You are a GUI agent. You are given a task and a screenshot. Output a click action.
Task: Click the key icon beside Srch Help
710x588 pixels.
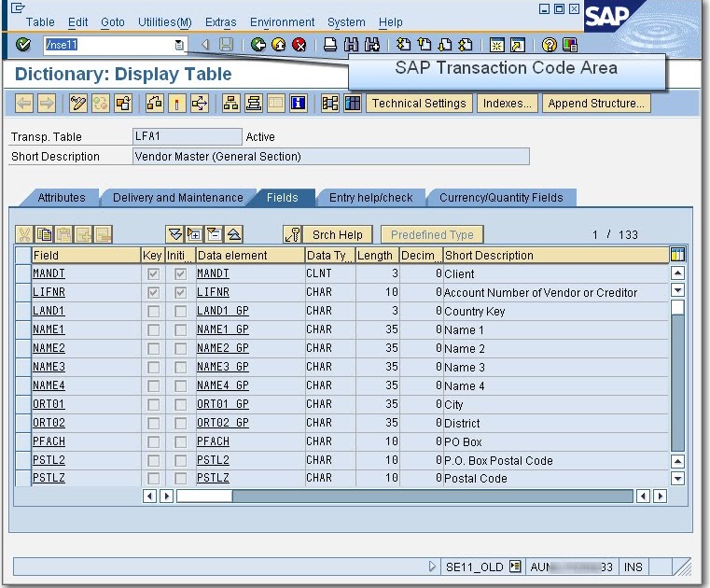tap(293, 234)
